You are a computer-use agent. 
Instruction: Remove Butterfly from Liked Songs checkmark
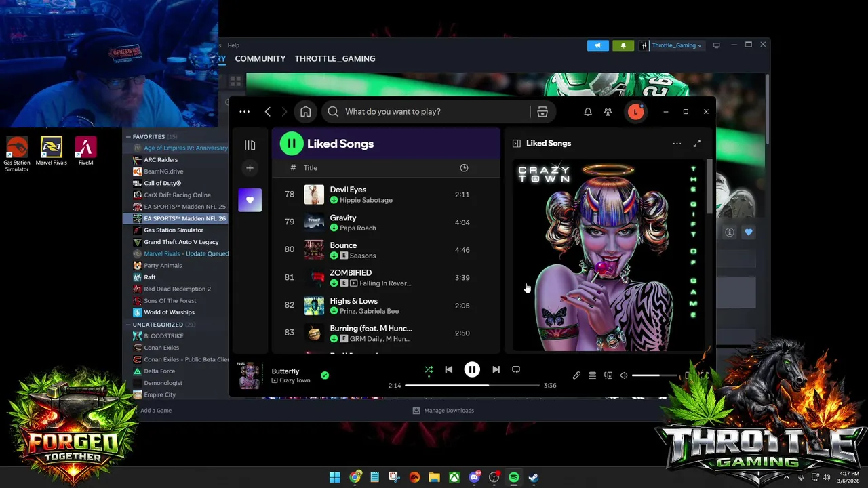tap(325, 375)
